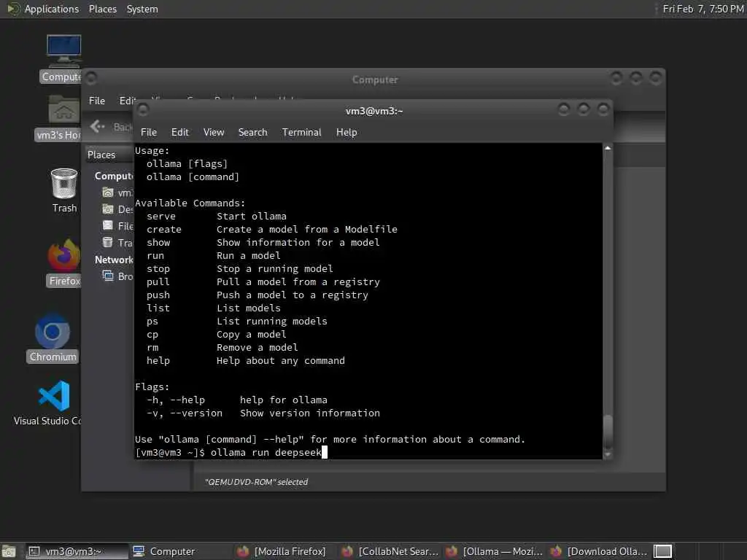Open the Terminal menu
The width and height of the screenshot is (747, 560).
301,133
